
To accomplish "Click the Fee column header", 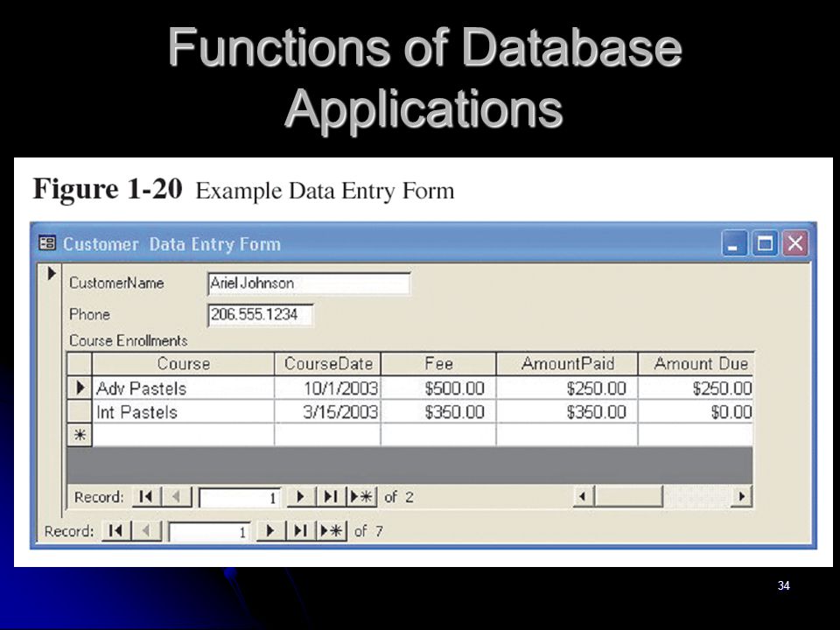I will [438, 364].
